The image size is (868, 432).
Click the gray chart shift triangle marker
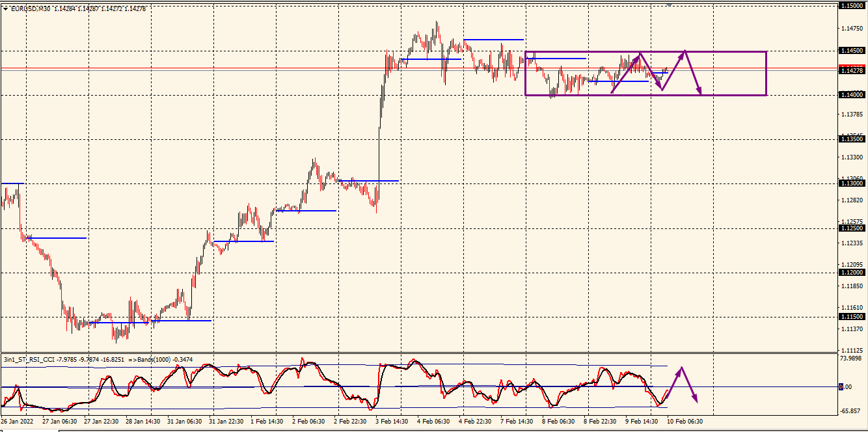click(x=669, y=5)
